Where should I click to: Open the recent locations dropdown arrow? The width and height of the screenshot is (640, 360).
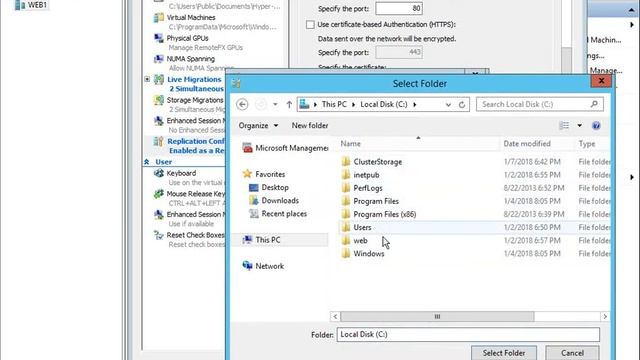click(x=275, y=104)
